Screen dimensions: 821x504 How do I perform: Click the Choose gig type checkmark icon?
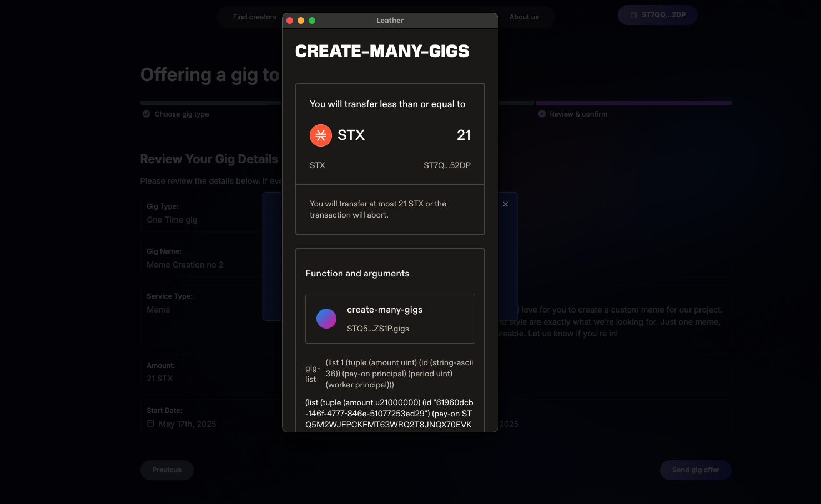(147, 114)
